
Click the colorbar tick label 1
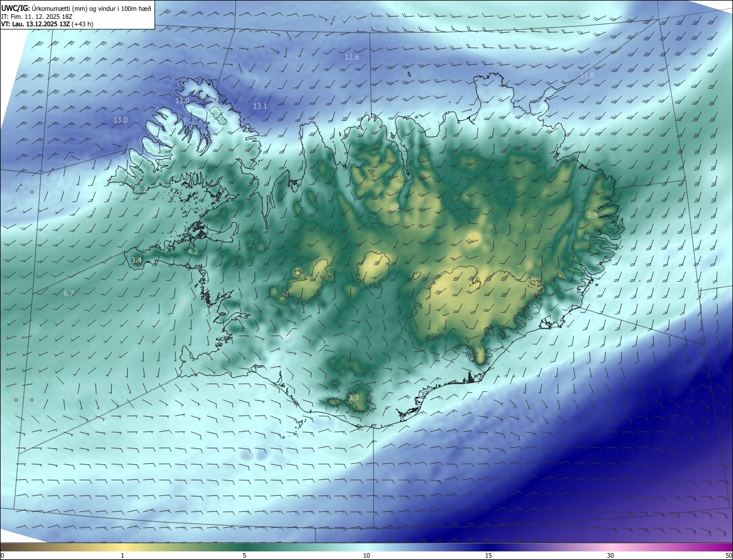click(x=123, y=555)
